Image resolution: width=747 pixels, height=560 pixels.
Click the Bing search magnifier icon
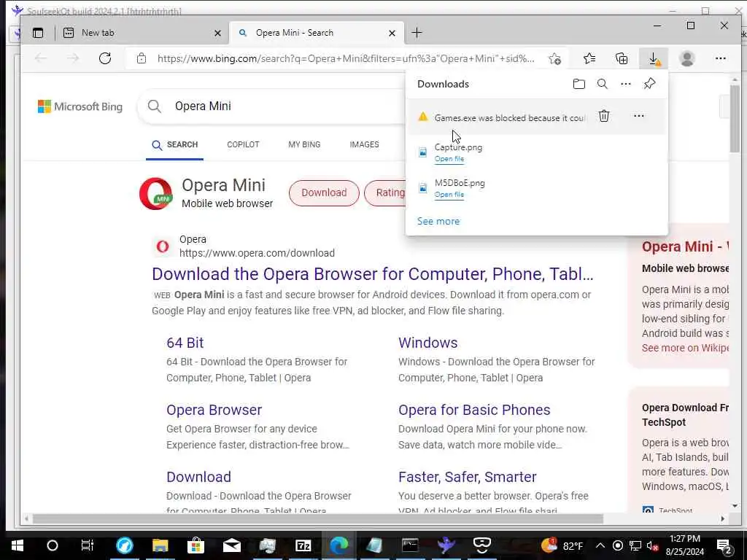(x=155, y=106)
